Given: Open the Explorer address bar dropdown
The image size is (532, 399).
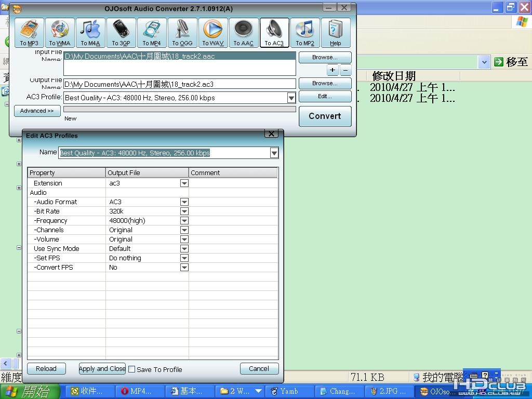Looking at the screenshot, I should (x=484, y=62).
